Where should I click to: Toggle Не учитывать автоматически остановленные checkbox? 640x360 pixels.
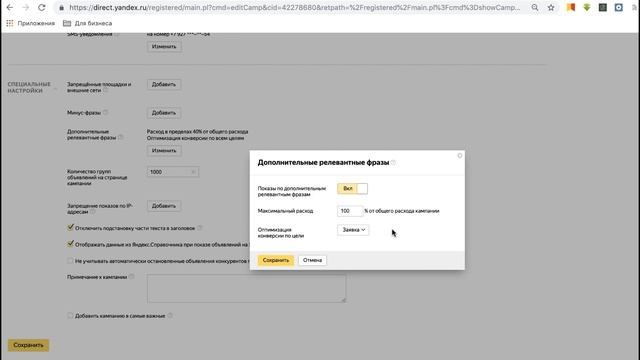coord(70,260)
